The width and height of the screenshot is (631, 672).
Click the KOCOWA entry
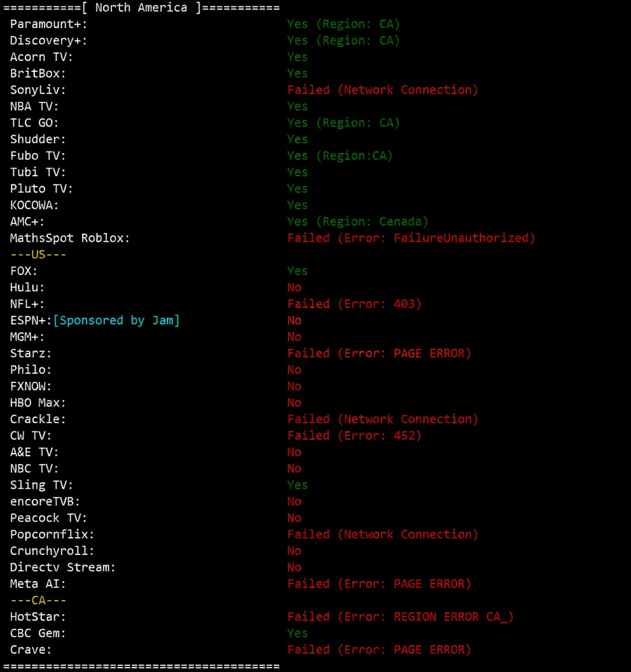[x=34, y=205]
